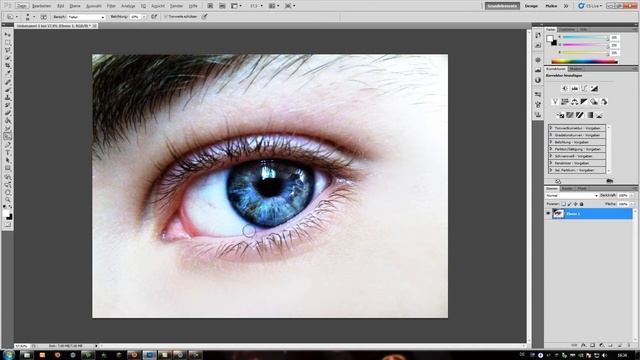The image size is (640, 360).
Task: Add a Levels adjustment layer
Action: (575, 88)
